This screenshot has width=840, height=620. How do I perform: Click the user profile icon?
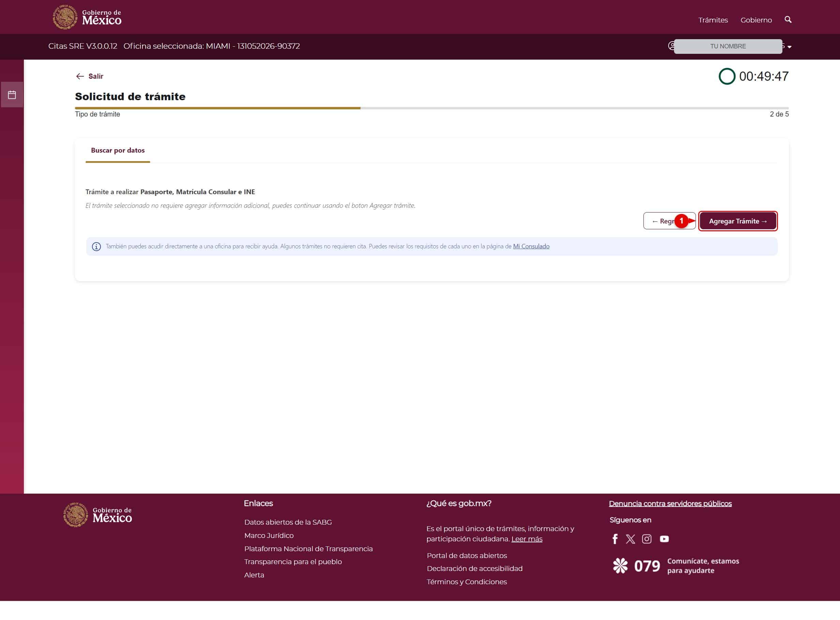click(x=671, y=46)
